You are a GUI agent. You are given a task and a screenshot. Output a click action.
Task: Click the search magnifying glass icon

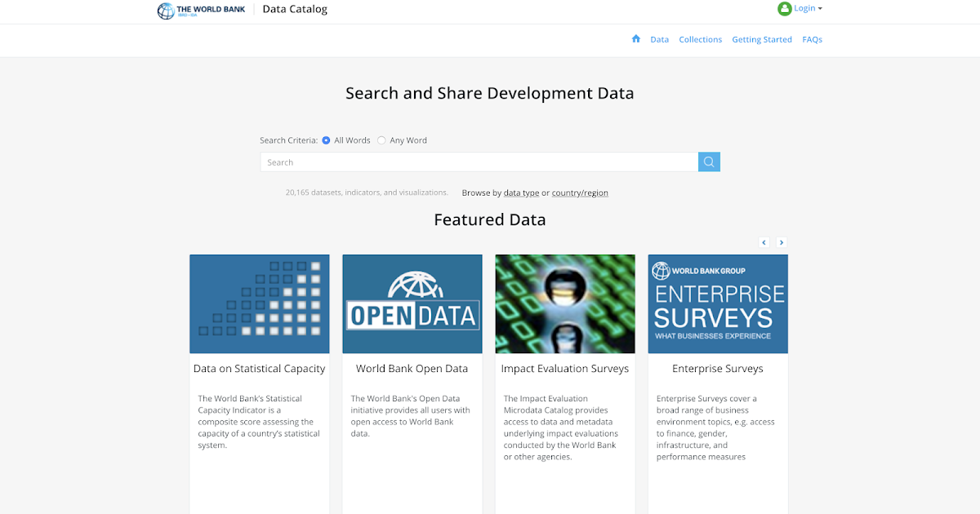point(708,162)
